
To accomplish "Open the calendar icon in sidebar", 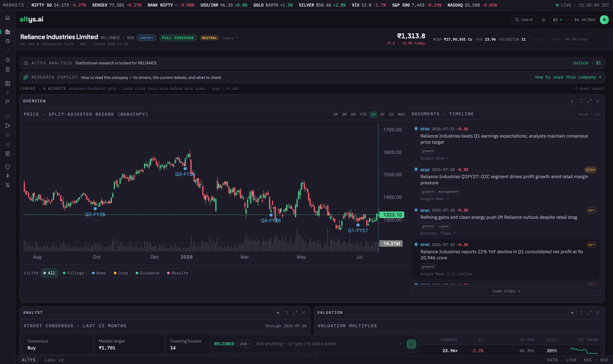I will coord(8,116).
